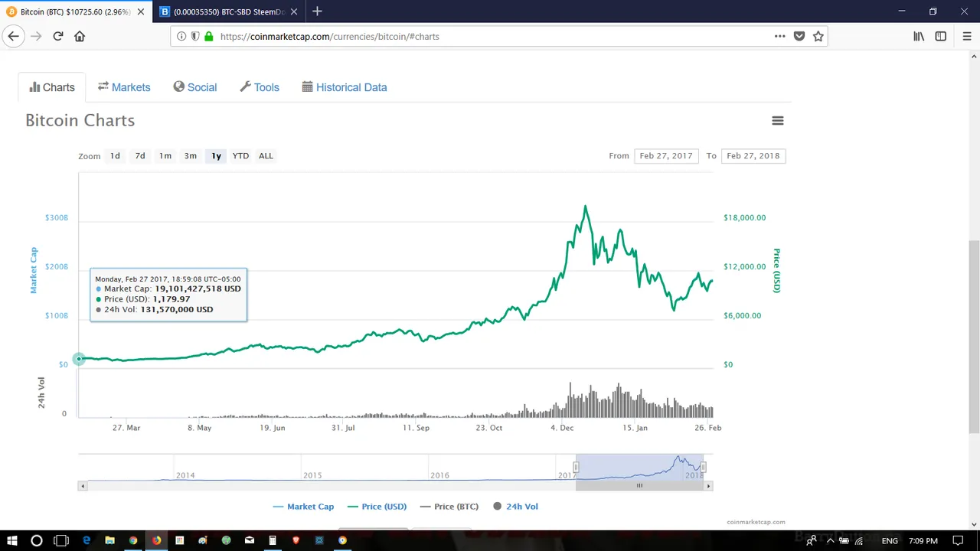Open Brave browser from taskbar
Image resolution: width=980 pixels, height=551 pixels.
296,540
